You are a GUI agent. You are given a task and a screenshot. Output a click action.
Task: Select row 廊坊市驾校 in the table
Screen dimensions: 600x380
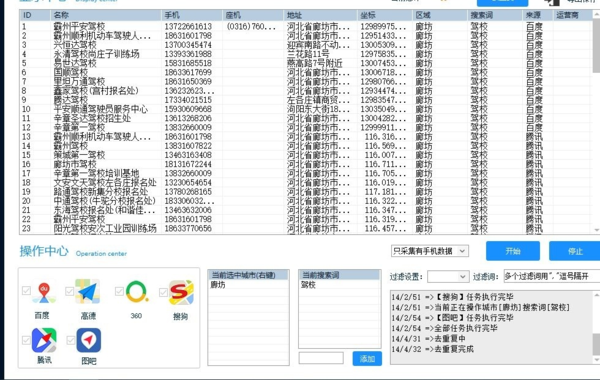pyautogui.click(x=306, y=164)
